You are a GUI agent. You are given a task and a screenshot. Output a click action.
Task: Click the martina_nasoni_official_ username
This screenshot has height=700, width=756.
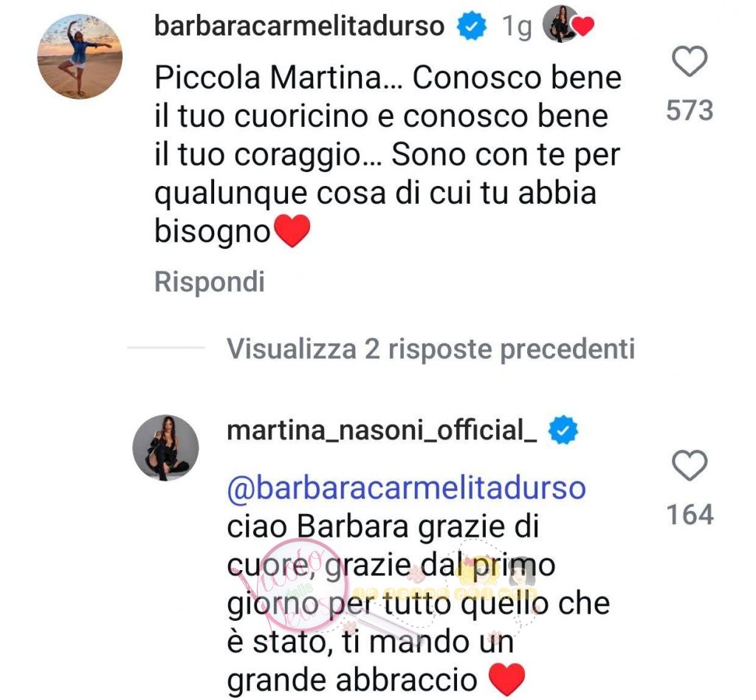coord(382,430)
